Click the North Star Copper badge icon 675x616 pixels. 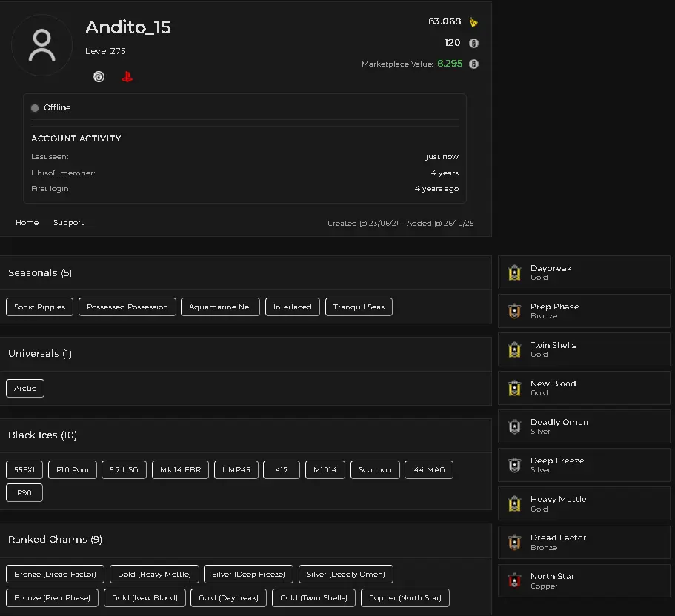point(515,580)
